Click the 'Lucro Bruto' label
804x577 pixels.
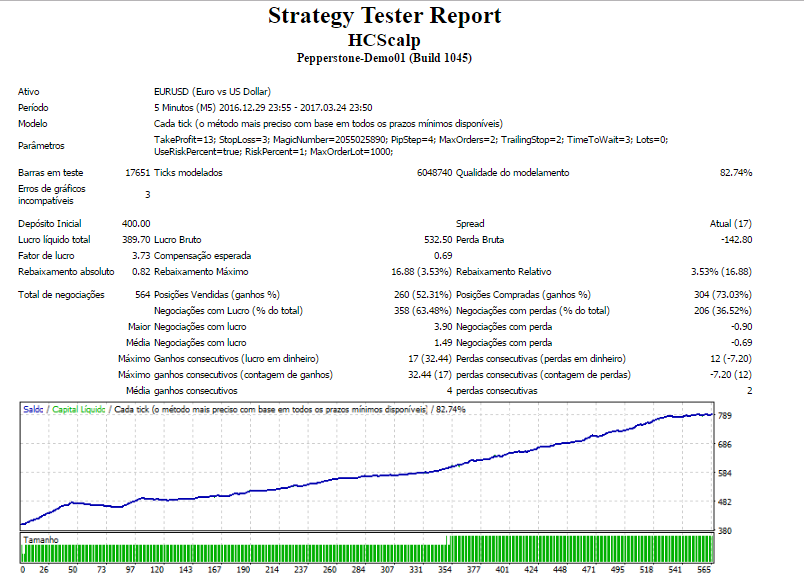tap(177, 240)
